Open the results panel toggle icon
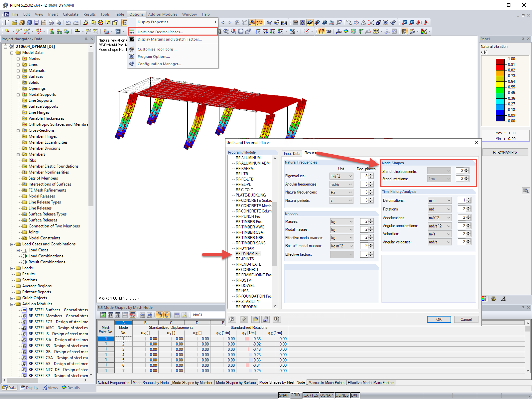Viewport: 532px width, 399px height. click(x=404, y=31)
